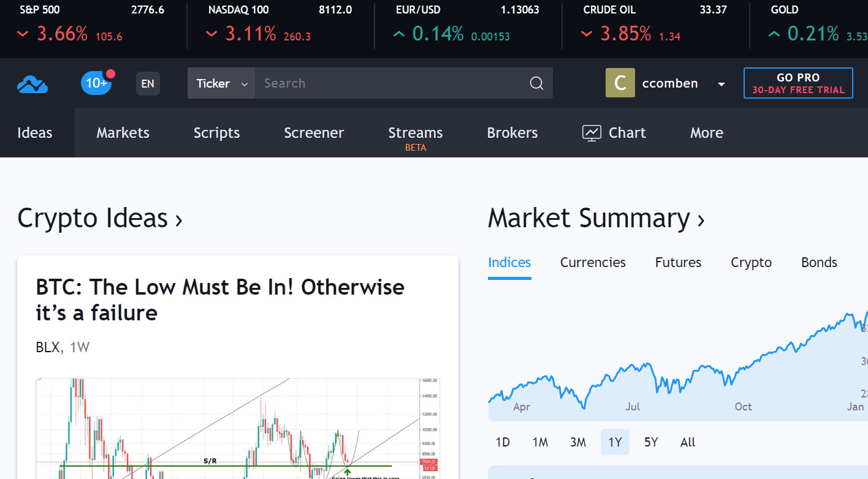Image resolution: width=868 pixels, height=479 pixels.
Task: Click the search magnifier icon
Action: [536, 83]
